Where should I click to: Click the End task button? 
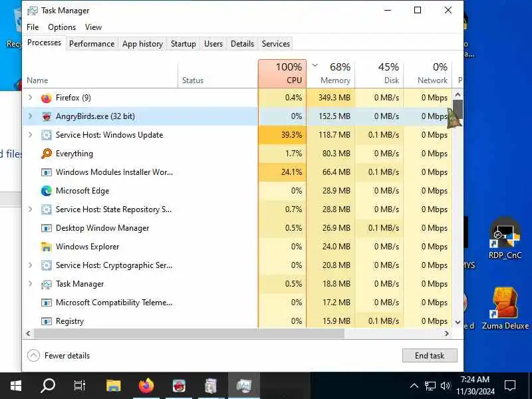[x=430, y=356]
